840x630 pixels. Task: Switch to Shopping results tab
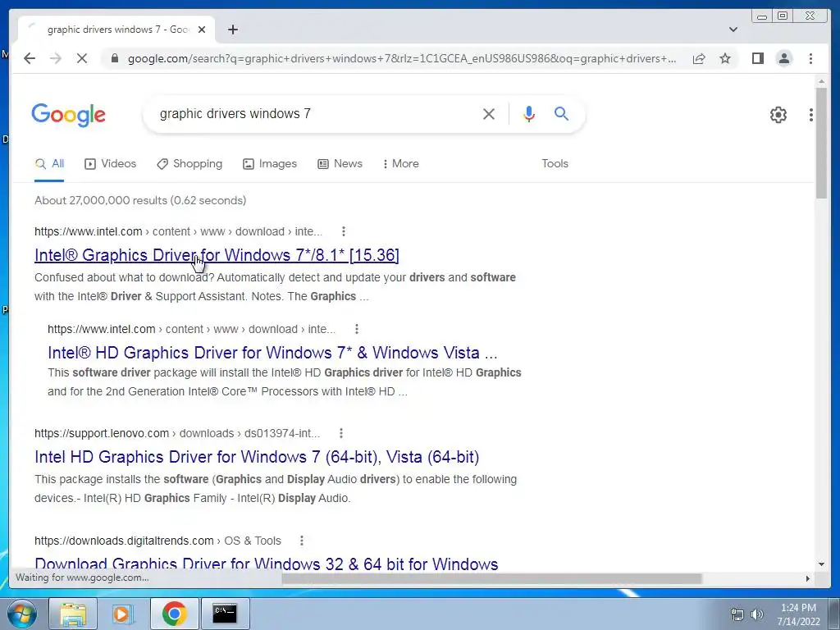coord(189,164)
